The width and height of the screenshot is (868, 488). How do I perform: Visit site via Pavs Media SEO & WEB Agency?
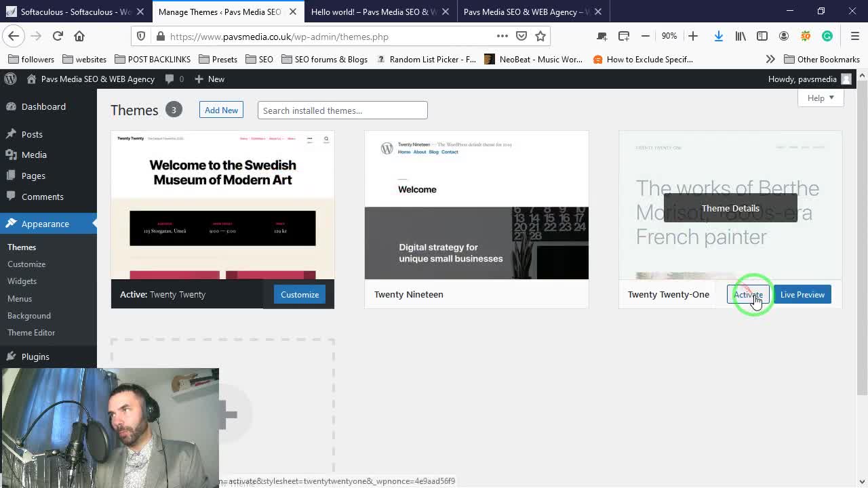91,79
